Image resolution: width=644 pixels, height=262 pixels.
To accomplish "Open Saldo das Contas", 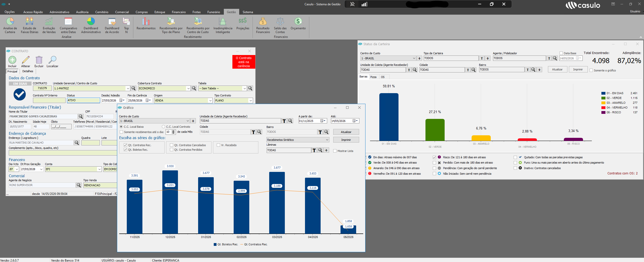I will pyautogui.click(x=280, y=25).
